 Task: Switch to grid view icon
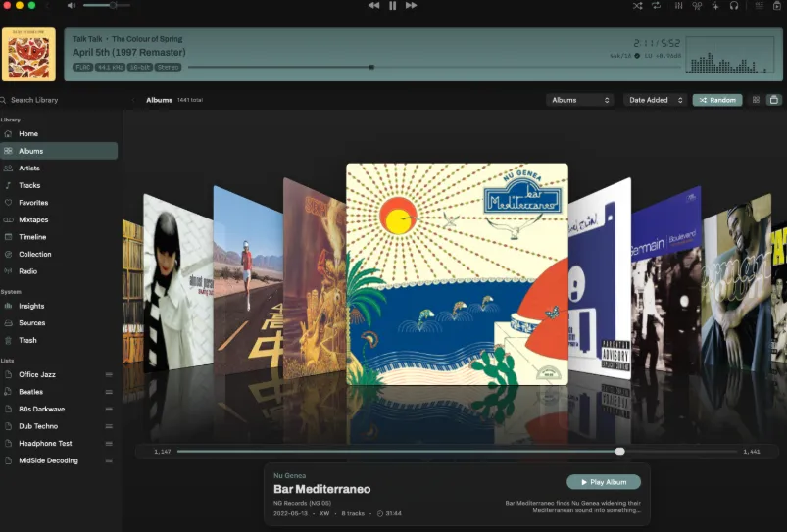pos(756,100)
